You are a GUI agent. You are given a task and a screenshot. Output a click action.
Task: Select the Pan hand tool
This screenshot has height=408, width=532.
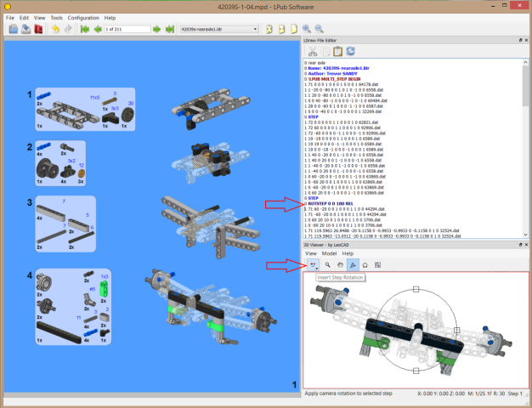(x=340, y=265)
